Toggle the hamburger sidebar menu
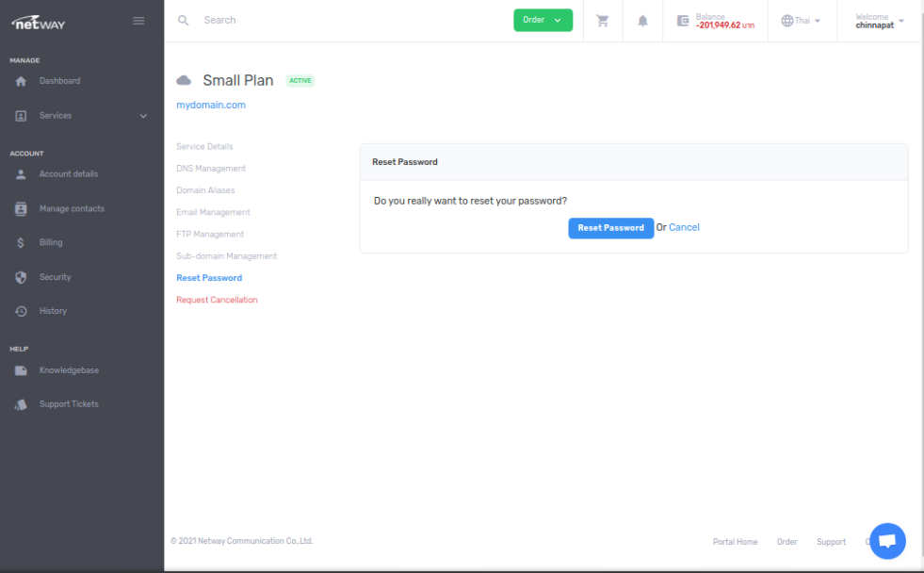Image resolution: width=924 pixels, height=573 pixels. 138,21
